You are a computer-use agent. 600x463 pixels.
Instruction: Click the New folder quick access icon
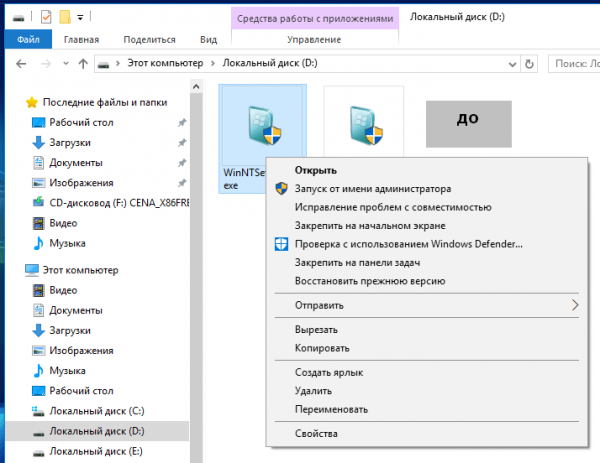(x=65, y=17)
